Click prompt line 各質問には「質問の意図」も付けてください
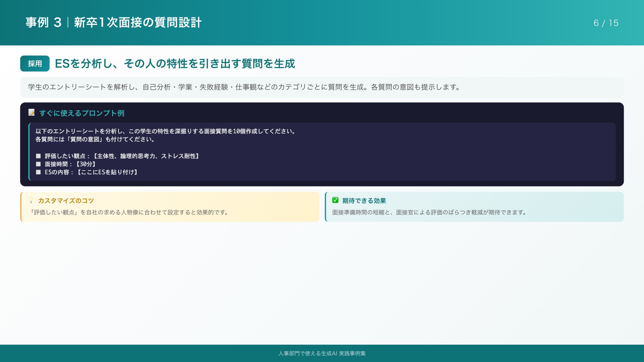Viewport: 644px width, 362px height. pos(95,139)
